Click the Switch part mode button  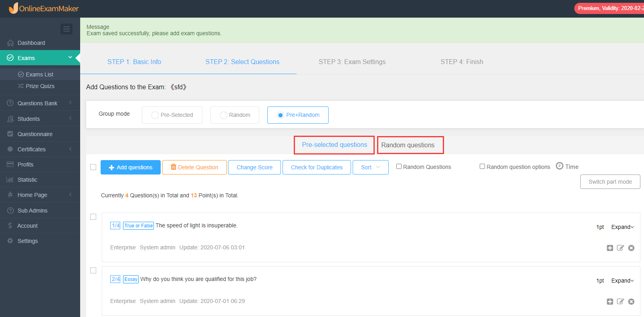(610, 182)
